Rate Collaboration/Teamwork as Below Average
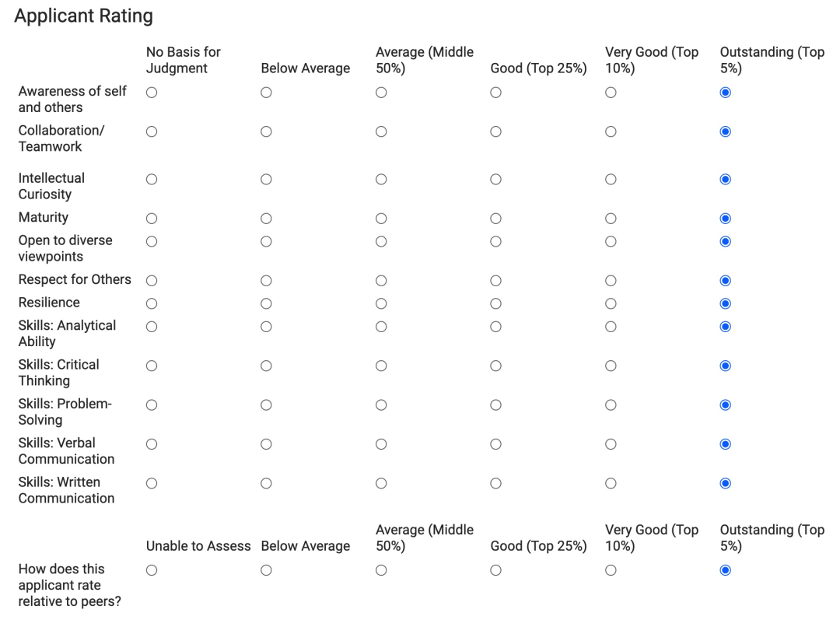 coord(266,131)
